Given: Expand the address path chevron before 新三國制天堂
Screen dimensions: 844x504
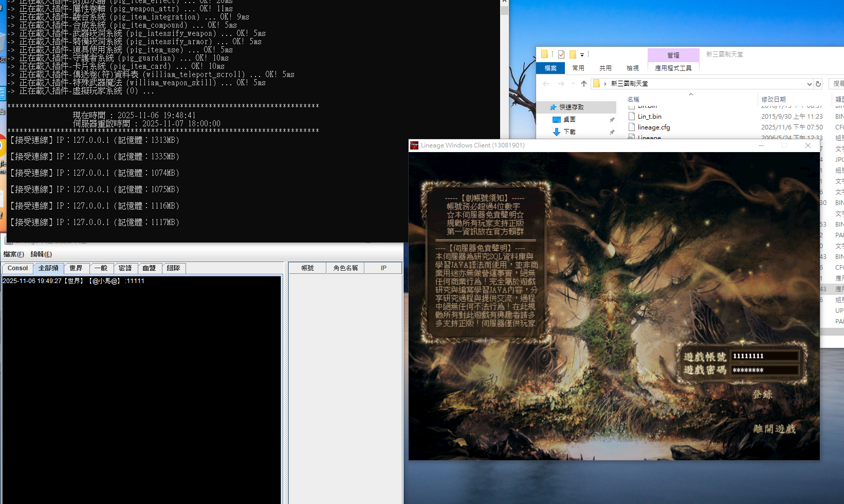Looking at the screenshot, I should pos(605,84).
